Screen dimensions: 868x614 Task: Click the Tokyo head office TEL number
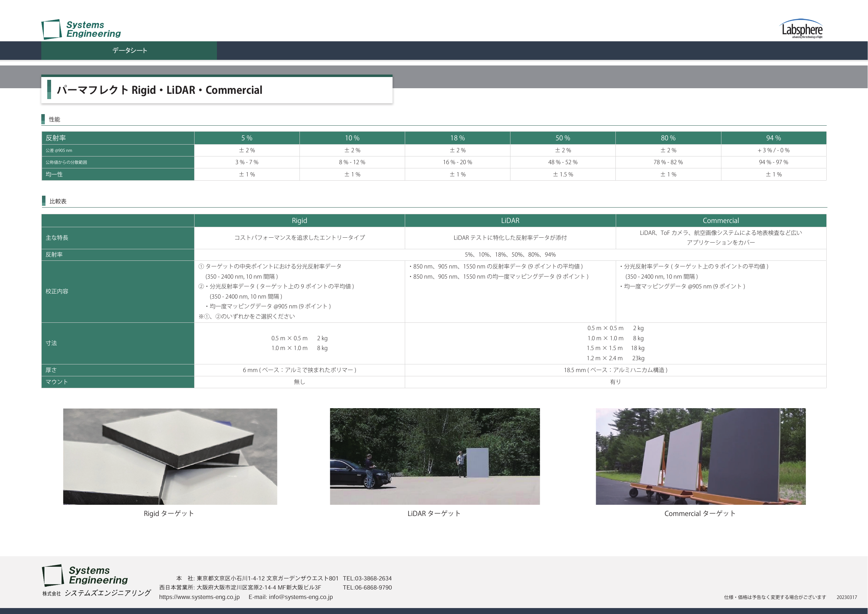(367, 578)
